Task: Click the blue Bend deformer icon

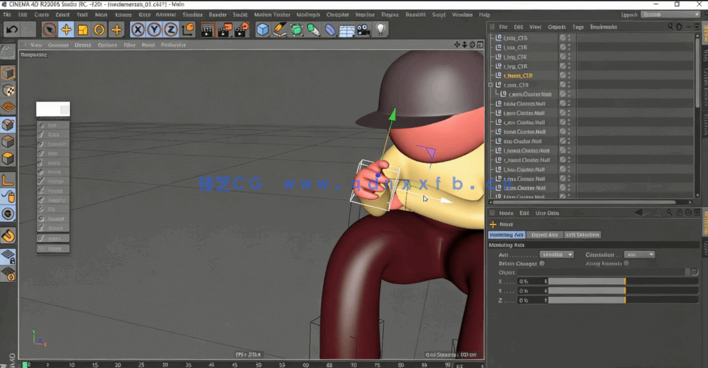Action: click(x=330, y=30)
